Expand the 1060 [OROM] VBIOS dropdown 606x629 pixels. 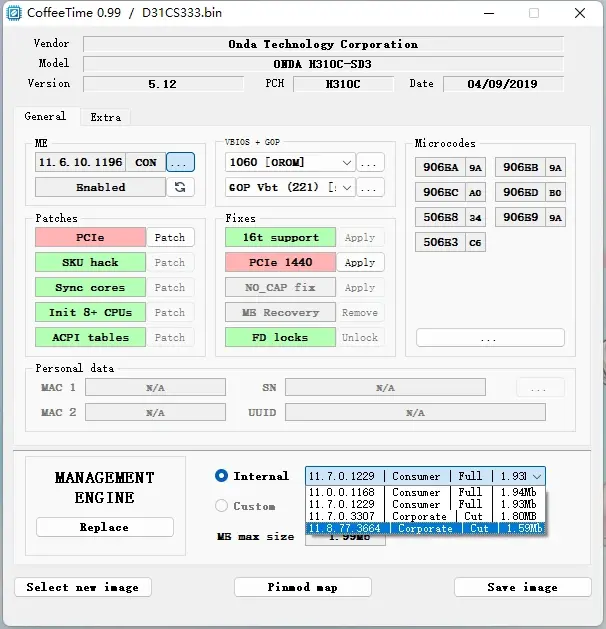click(290, 162)
